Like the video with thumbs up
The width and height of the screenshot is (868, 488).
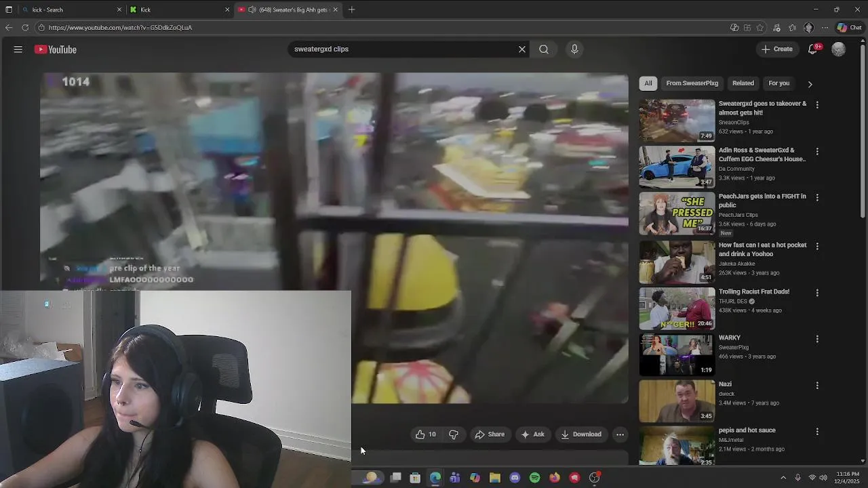point(426,434)
